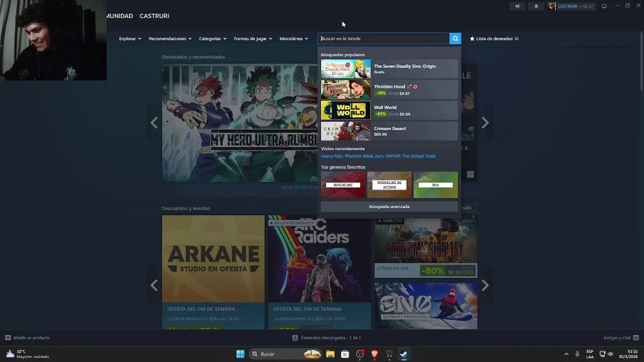Switch to Big Picture mode monitor icon
This screenshot has width=644, height=362.
(x=604, y=6)
